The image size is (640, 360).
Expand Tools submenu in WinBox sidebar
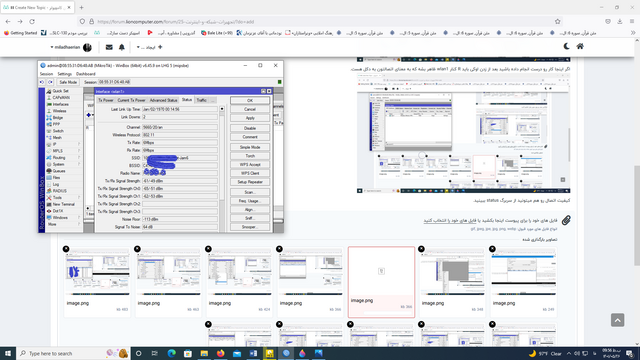click(64, 198)
